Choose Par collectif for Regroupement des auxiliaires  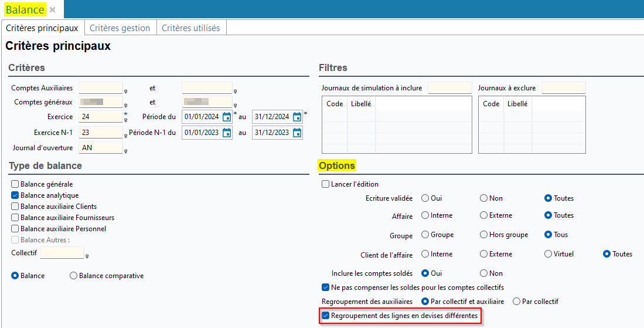pyautogui.click(x=516, y=302)
